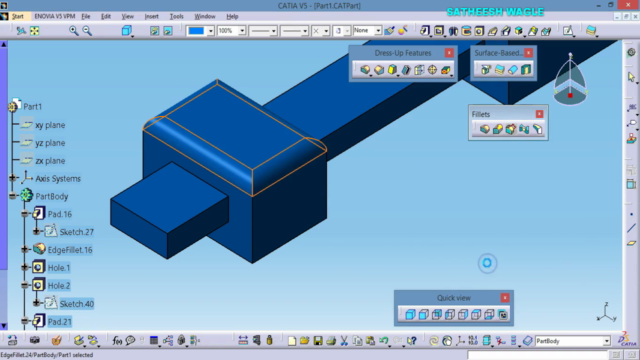This screenshot has width=640, height=360.
Task: Select Sketch.40 in the tree
Action: 77,304
